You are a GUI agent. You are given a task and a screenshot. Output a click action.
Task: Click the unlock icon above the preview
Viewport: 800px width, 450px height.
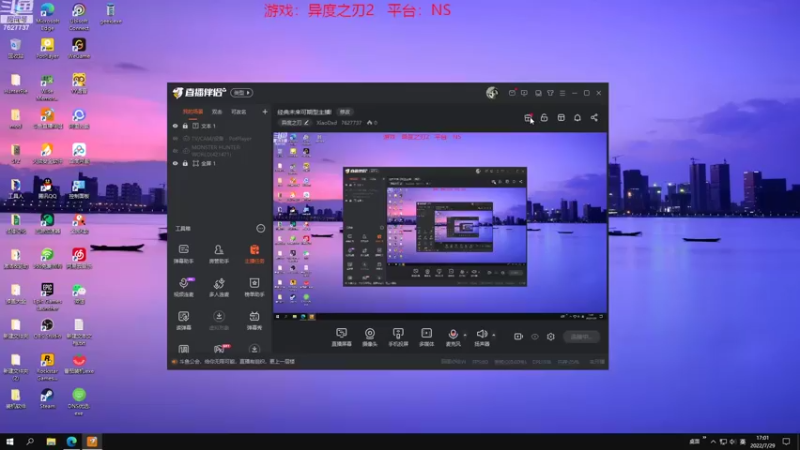coord(544,118)
